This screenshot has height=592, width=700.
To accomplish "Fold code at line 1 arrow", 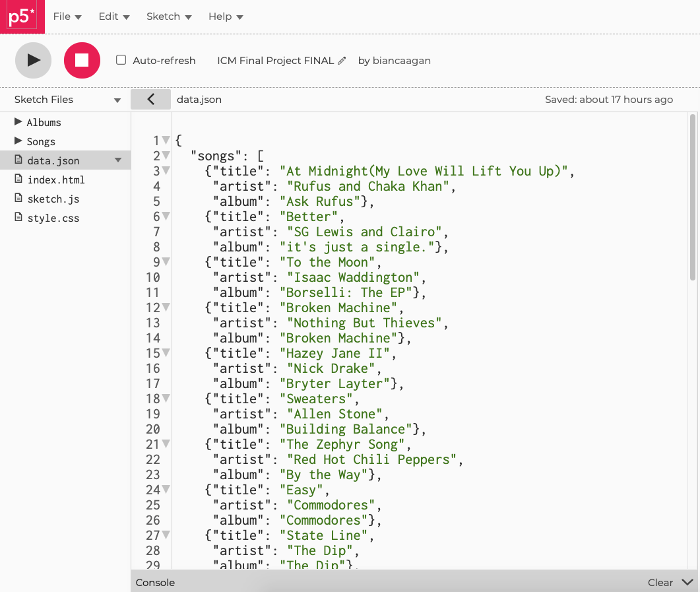I will 166,141.
